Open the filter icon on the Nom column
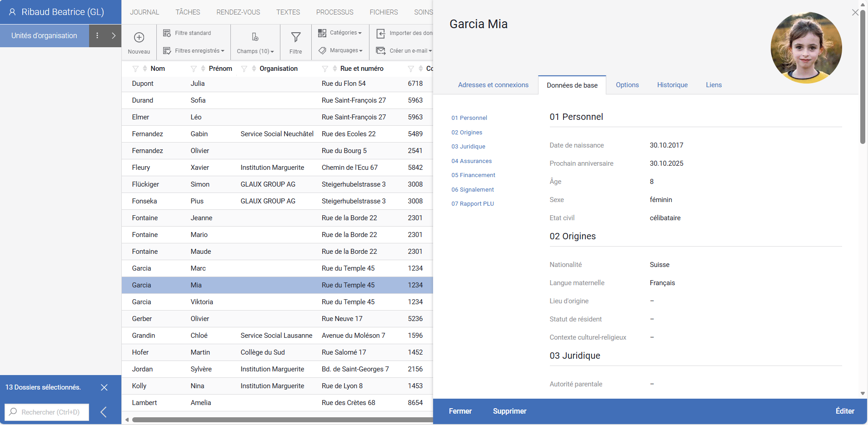The height and width of the screenshot is (425, 868). coord(135,69)
